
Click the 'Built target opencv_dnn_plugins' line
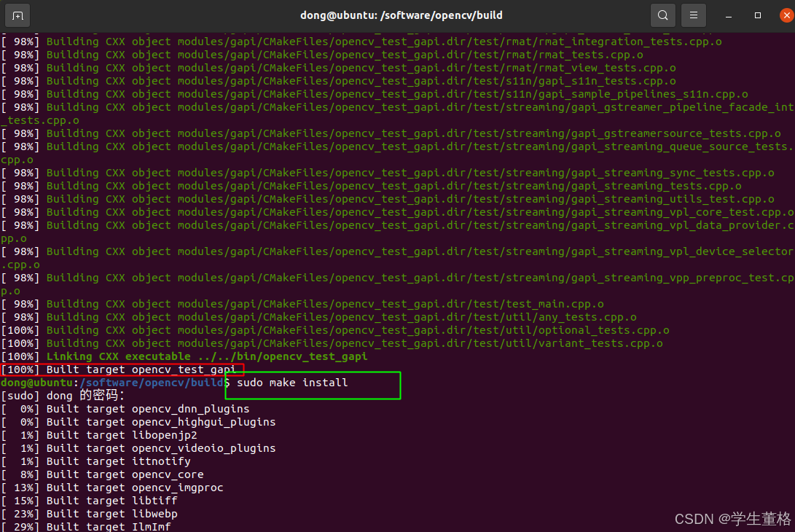click(x=125, y=409)
